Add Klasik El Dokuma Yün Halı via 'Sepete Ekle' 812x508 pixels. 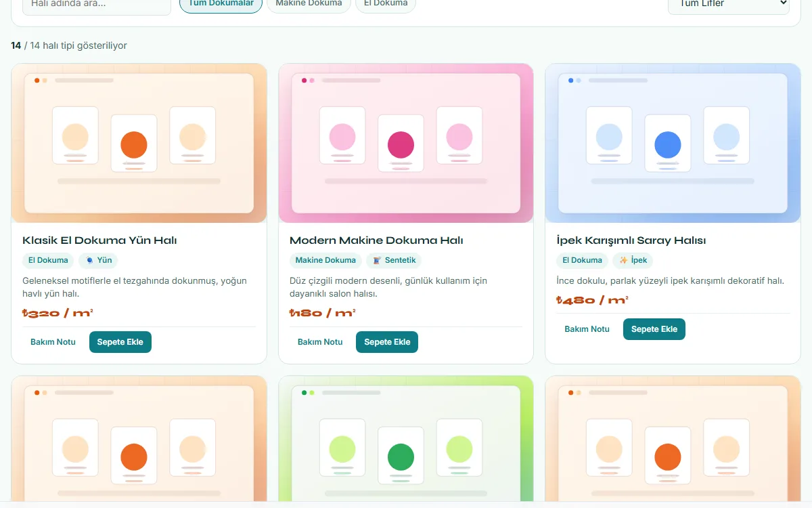(x=120, y=342)
